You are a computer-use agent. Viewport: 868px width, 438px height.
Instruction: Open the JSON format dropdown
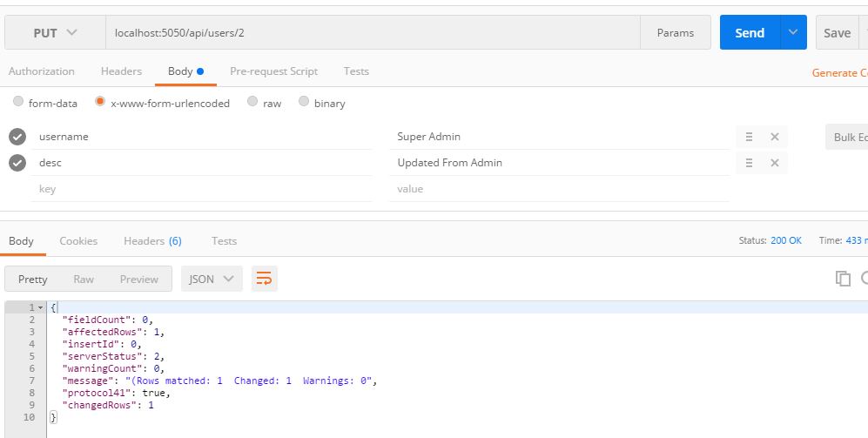[212, 279]
